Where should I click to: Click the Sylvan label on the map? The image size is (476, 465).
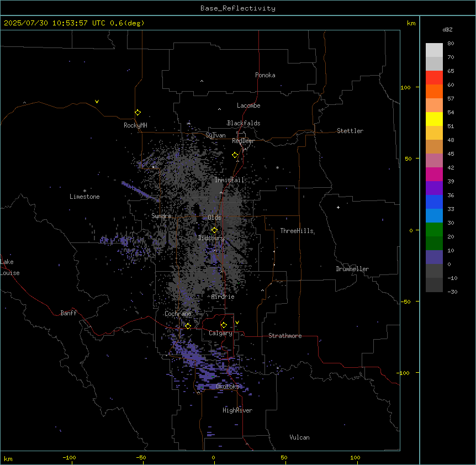215,135
